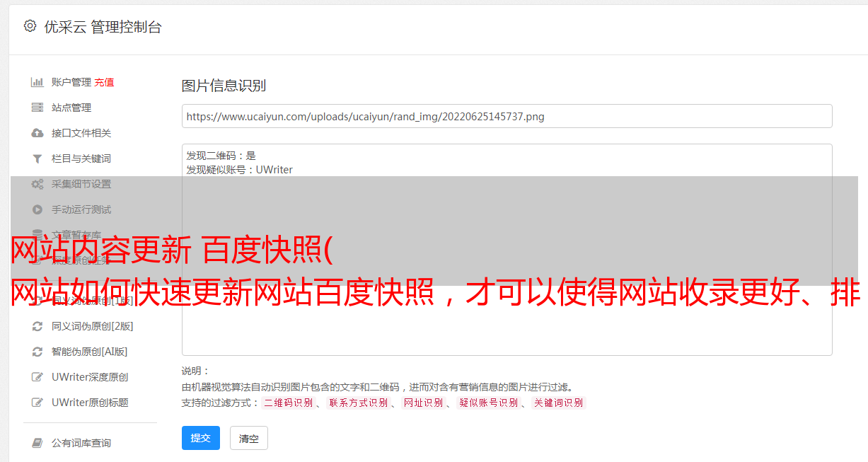Select the 联系方式识别 filter tag

point(358,403)
